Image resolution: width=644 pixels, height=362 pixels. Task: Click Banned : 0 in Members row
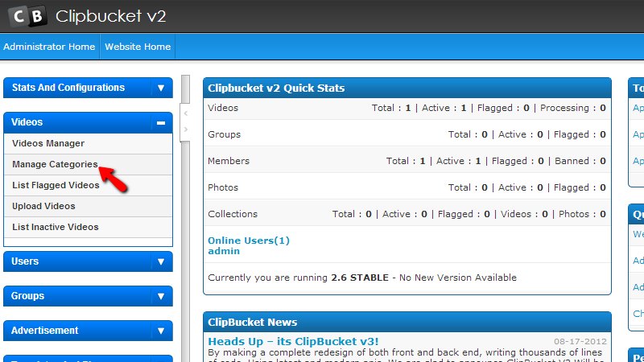(x=580, y=161)
